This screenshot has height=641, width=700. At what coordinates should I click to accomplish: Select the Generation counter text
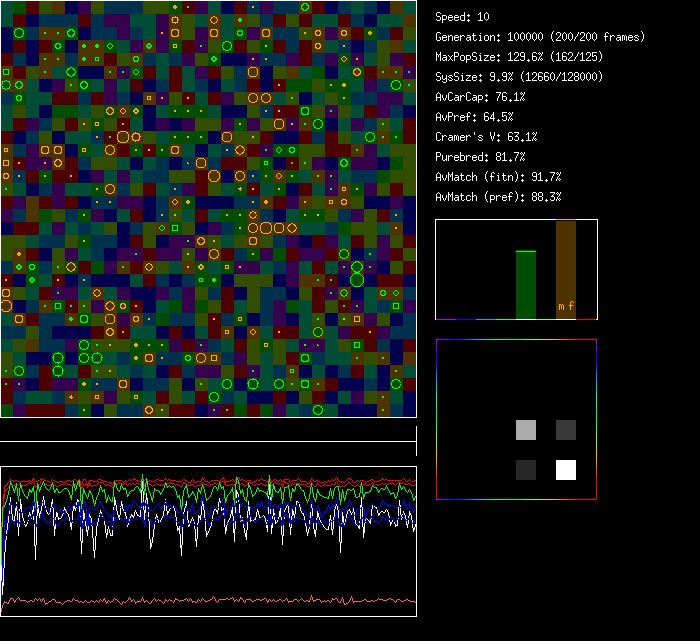point(540,37)
